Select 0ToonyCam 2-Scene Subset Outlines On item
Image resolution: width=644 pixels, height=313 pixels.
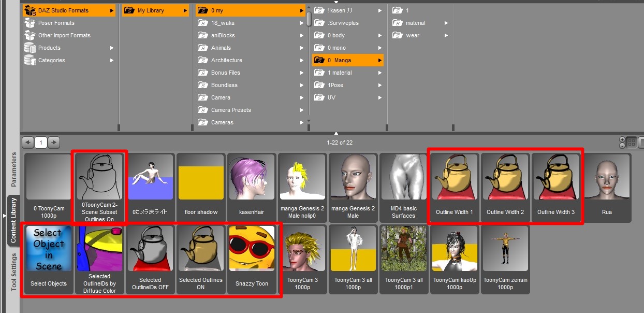pyautogui.click(x=99, y=188)
